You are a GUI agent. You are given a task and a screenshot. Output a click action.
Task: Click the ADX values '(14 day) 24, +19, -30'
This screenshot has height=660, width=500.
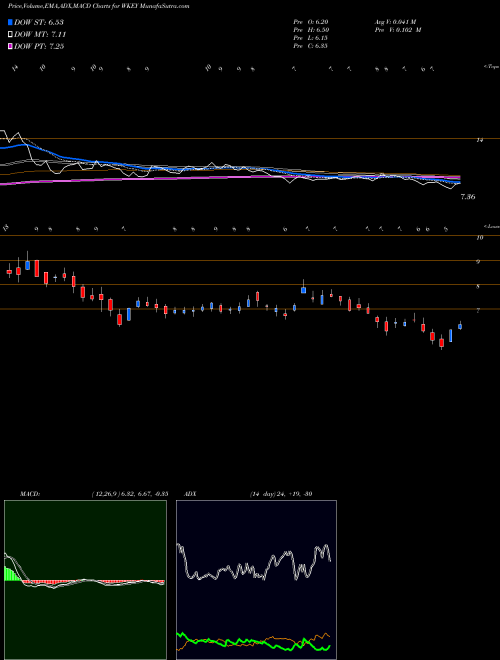tap(281, 494)
